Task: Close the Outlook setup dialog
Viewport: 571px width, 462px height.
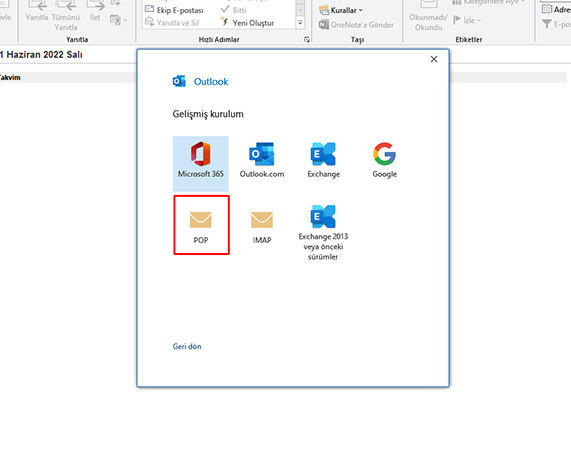Action: click(x=434, y=59)
